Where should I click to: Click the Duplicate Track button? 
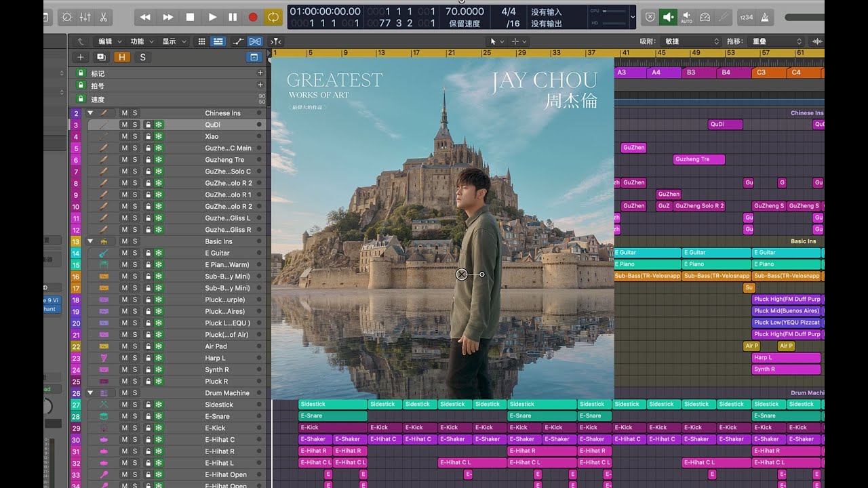[x=101, y=58]
